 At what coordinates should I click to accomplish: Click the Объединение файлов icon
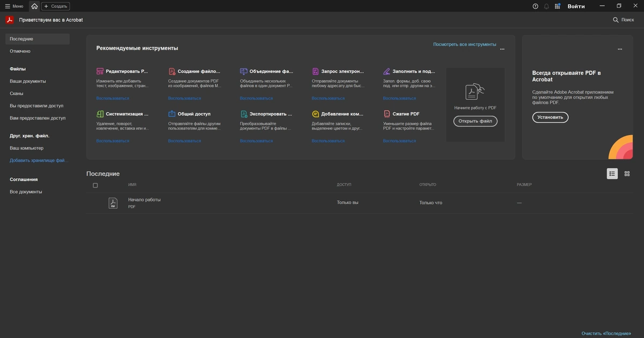[244, 71]
